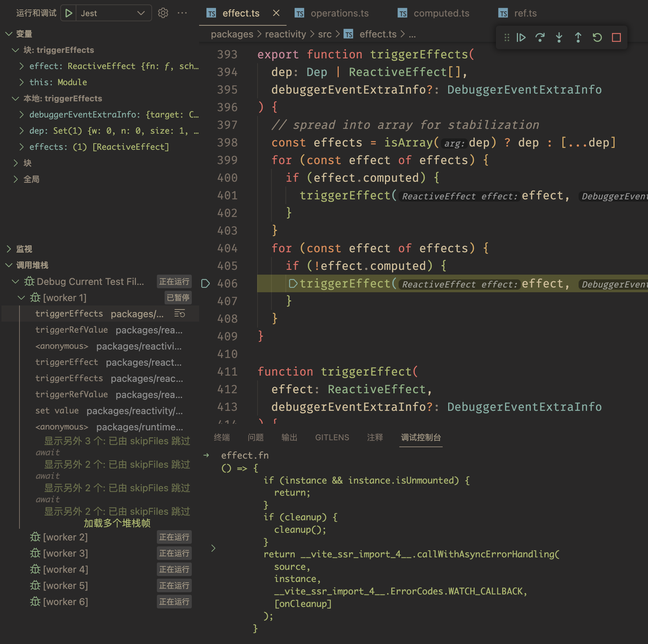The width and height of the screenshot is (648, 644).
Task: Click the reactivity breadcrumb segment
Action: [285, 34]
